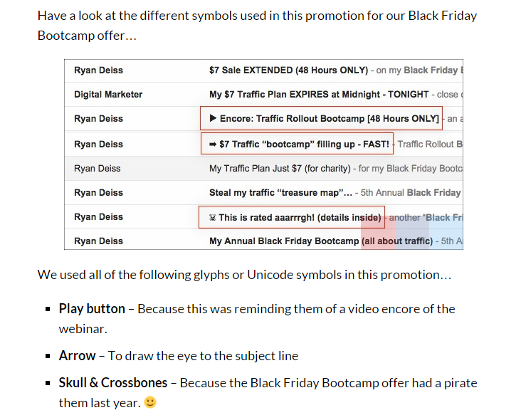Viewport: 521px width, 420px height.
Task: Open the "$7 Traffic bootcamp filling up - FAST!" email
Action: tap(304, 145)
